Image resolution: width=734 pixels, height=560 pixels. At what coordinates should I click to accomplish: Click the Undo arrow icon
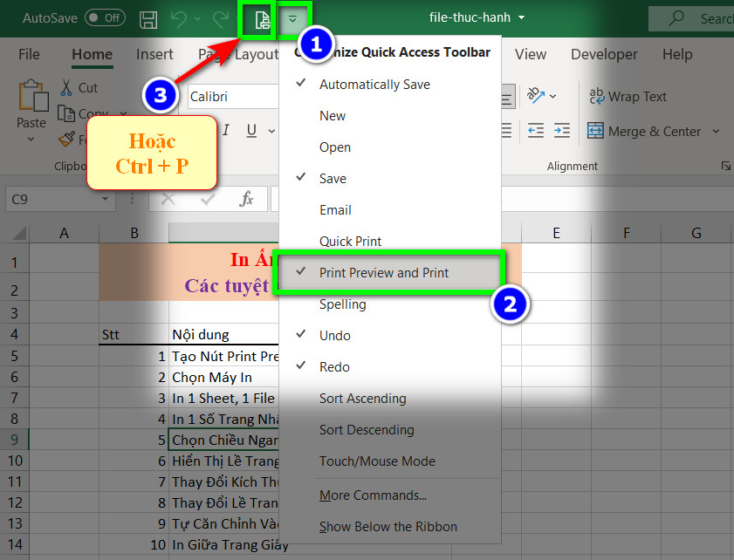click(x=178, y=18)
